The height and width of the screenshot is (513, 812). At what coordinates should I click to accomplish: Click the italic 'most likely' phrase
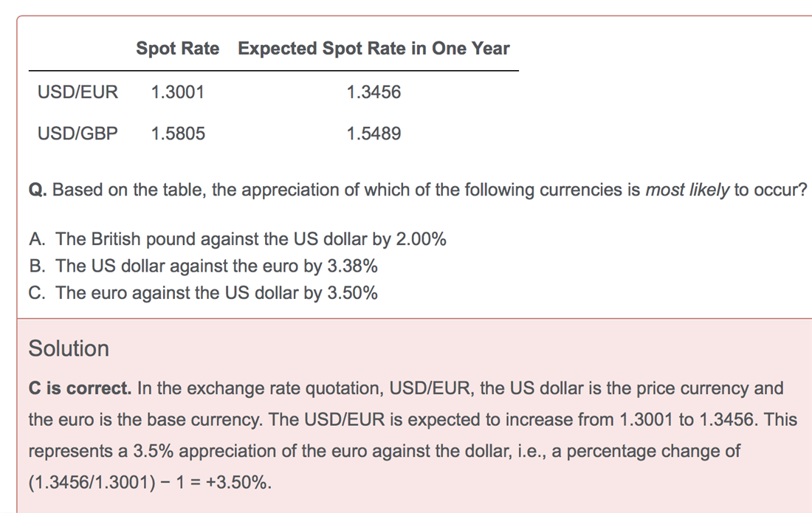pyautogui.click(x=687, y=190)
